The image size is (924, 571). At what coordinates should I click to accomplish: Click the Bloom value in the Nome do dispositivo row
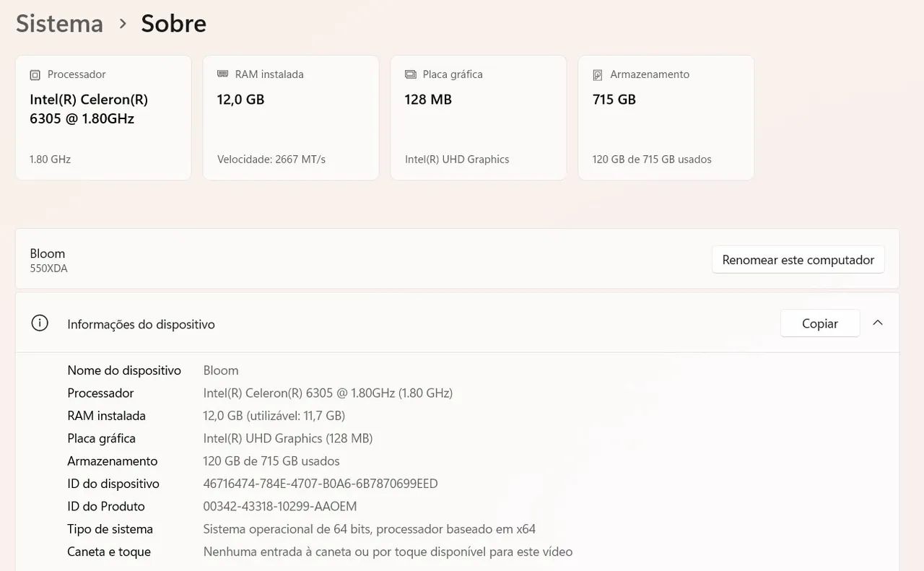221,370
